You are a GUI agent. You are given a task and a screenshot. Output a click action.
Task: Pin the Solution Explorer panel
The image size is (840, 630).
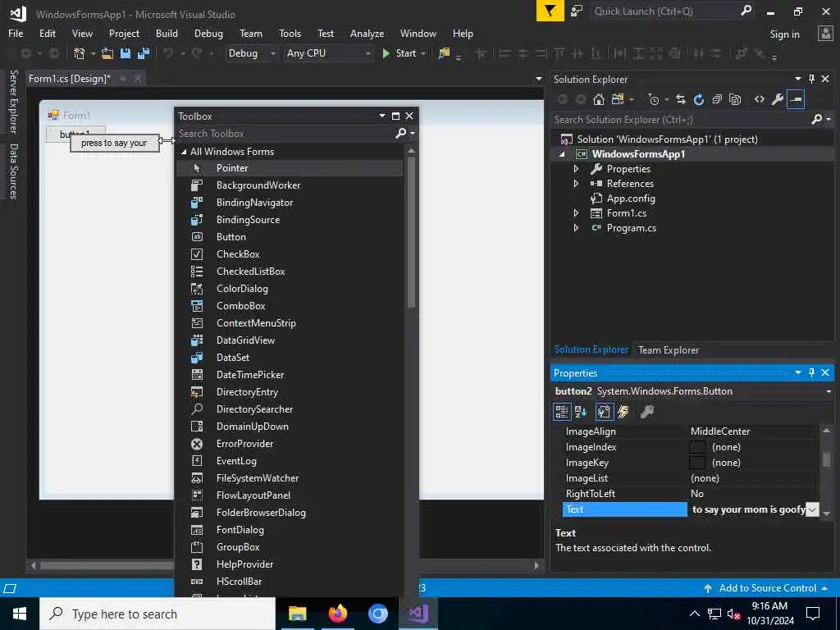click(811, 79)
